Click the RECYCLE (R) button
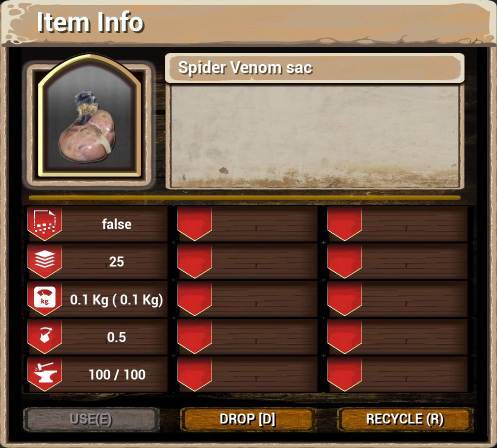The height and width of the screenshot is (448, 497). tap(405, 419)
